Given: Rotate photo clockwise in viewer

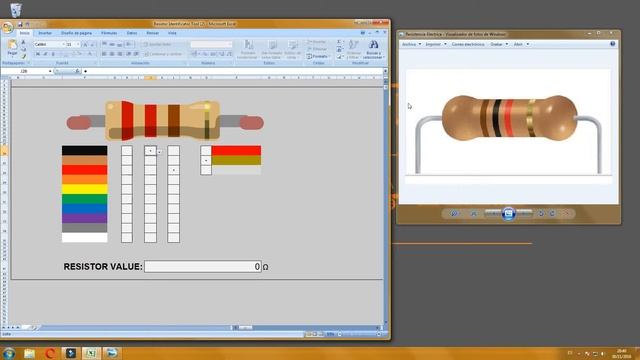Looking at the screenshot, I should [x=552, y=213].
